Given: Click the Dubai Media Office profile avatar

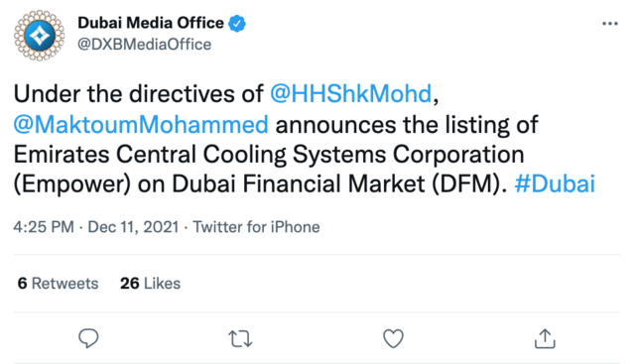Looking at the screenshot, I should coord(40,36).
